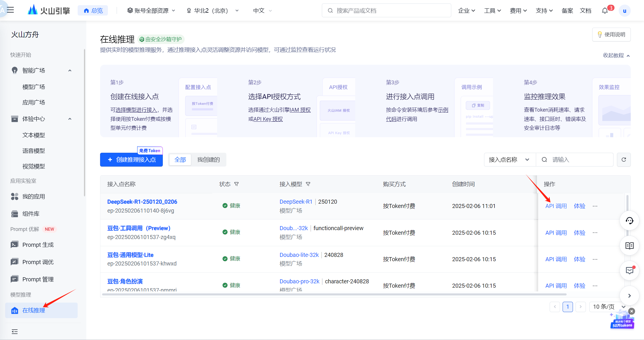Collapse the 体验中心 sidebar group
The image size is (644, 340).
click(x=70, y=119)
